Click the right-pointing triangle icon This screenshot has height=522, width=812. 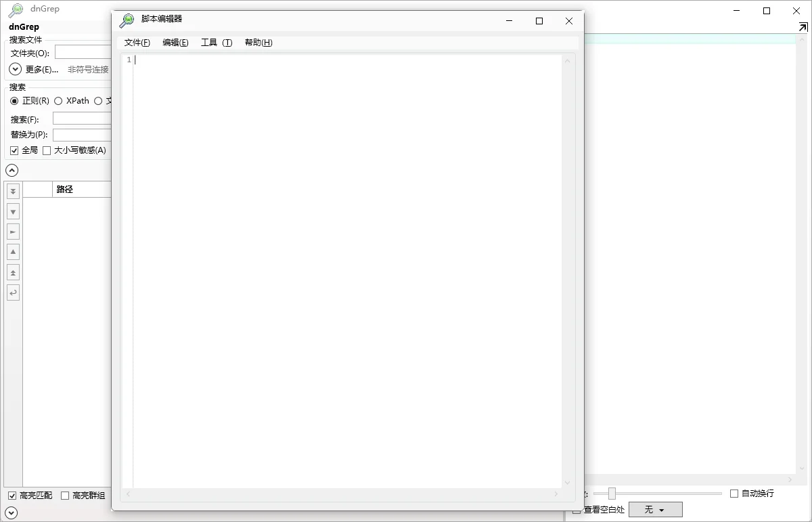[13, 232]
